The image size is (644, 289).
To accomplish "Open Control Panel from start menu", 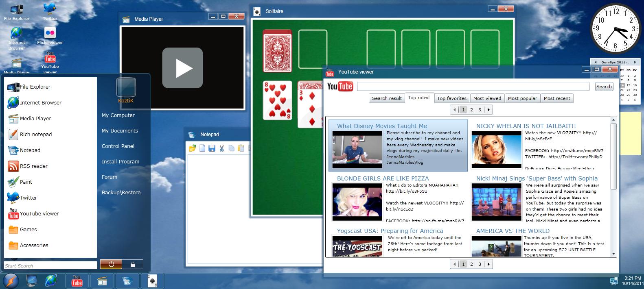I will click(x=118, y=146).
